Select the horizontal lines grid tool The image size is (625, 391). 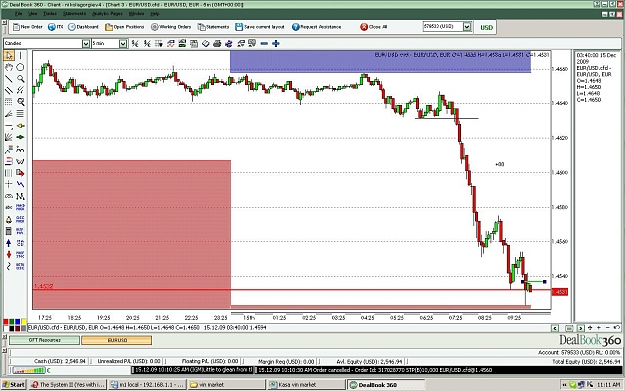point(20,114)
